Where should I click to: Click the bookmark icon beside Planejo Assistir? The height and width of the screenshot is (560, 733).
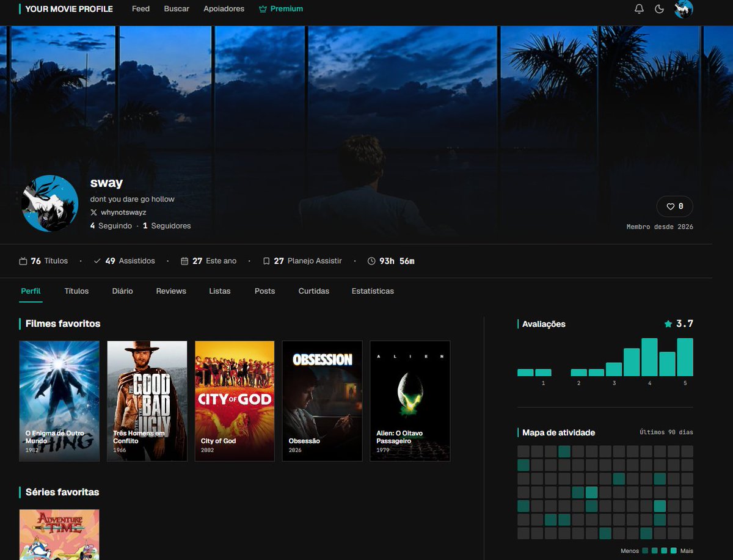(266, 261)
